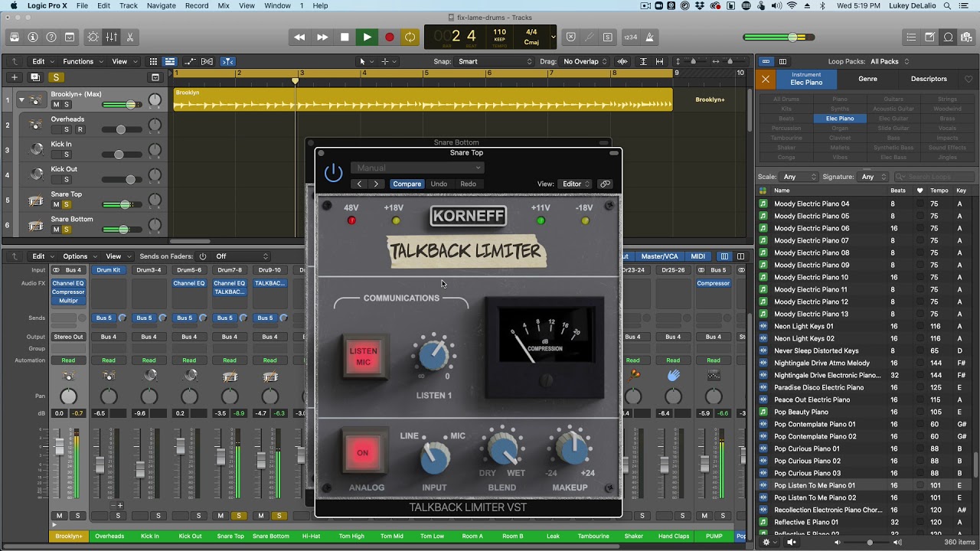Open the plugin View Editor dropdown
This screenshot has height=551, width=980.
tap(576, 184)
